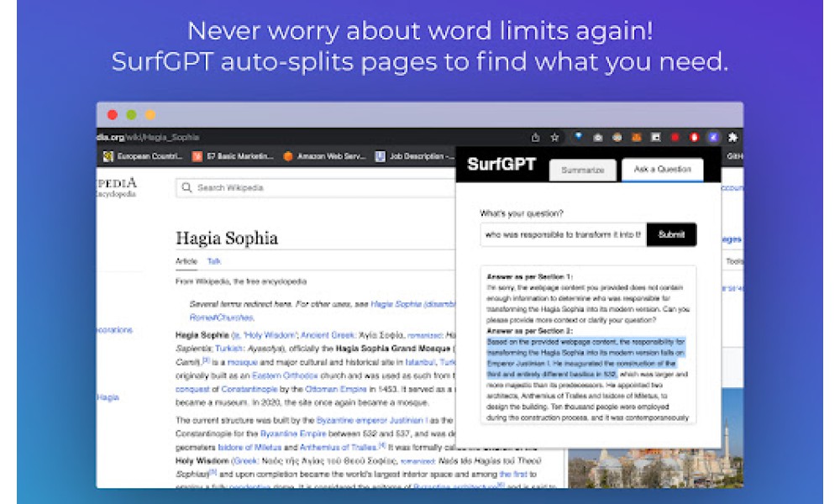The height and width of the screenshot is (504, 840).
Task: Open the Extensions puzzle piece menu
Action: [732, 138]
